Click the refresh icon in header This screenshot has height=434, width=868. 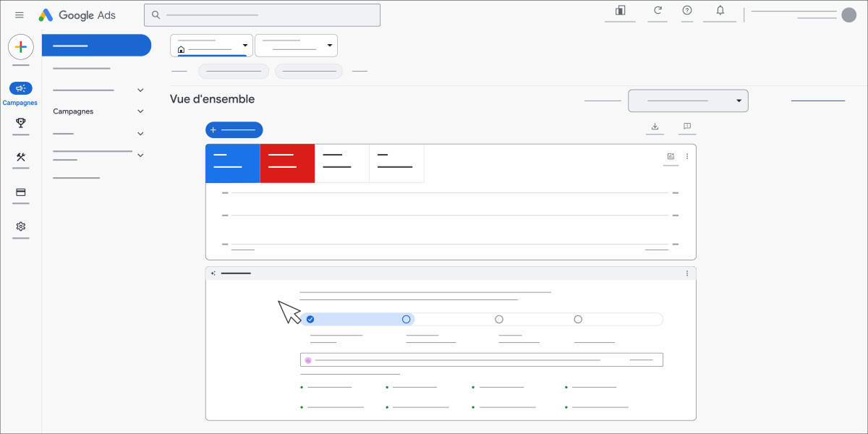(x=658, y=10)
